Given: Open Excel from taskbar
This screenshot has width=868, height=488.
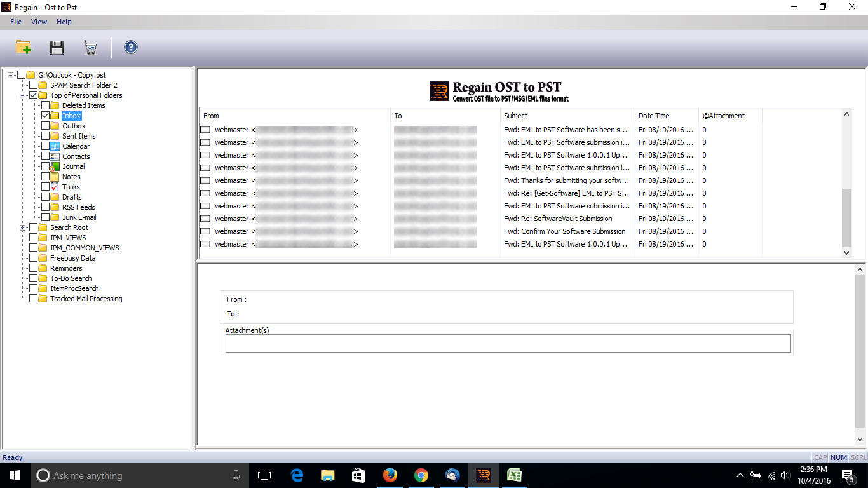Looking at the screenshot, I should tap(514, 475).
